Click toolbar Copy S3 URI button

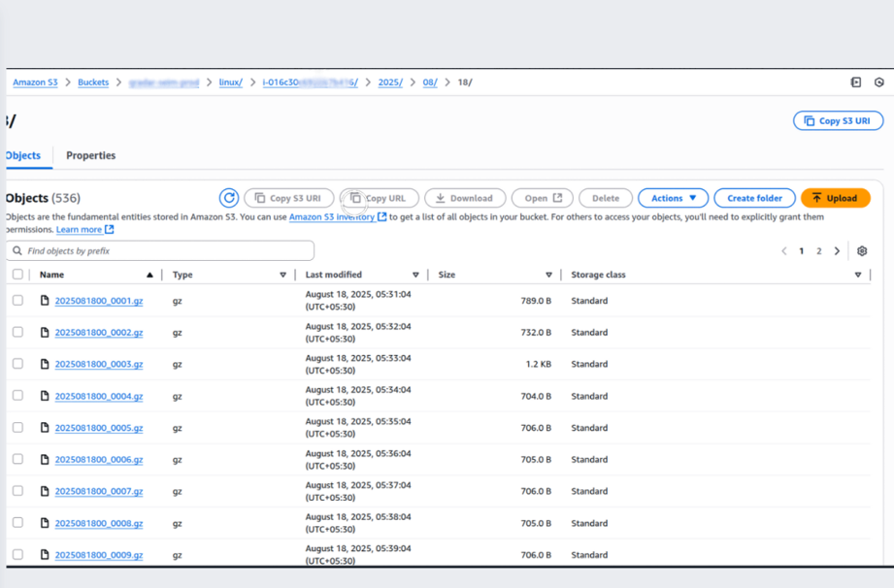pyautogui.click(x=288, y=198)
